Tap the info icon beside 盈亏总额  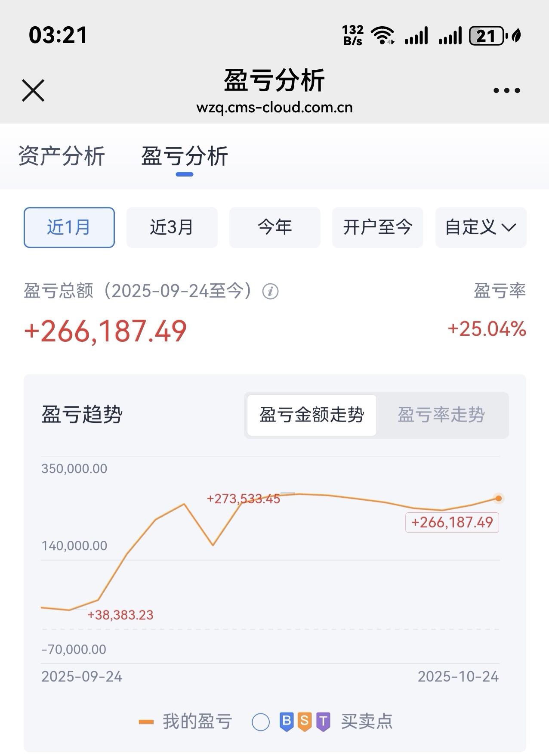[x=270, y=291]
